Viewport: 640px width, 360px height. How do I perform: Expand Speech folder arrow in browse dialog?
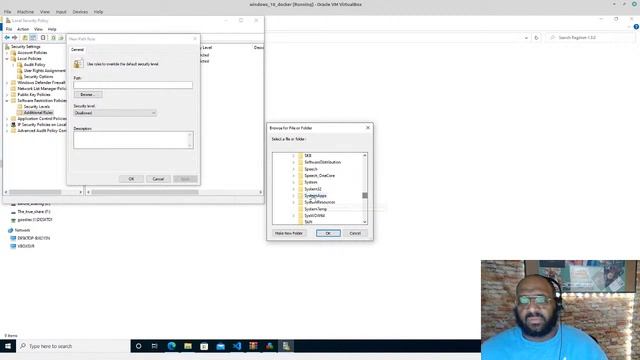tap(293, 169)
